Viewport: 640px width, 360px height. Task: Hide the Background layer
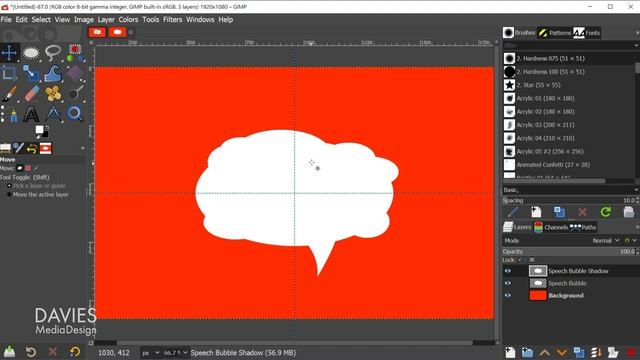pyautogui.click(x=508, y=296)
